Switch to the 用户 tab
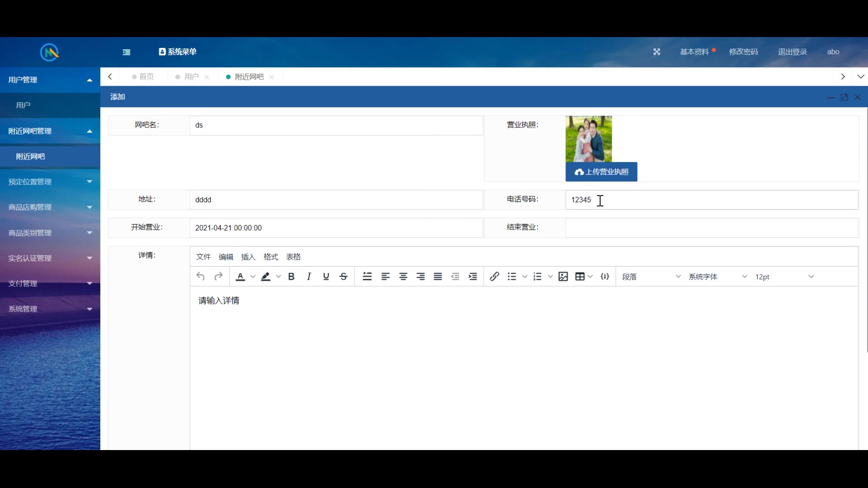The image size is (868, 488). tap(191, 77)
